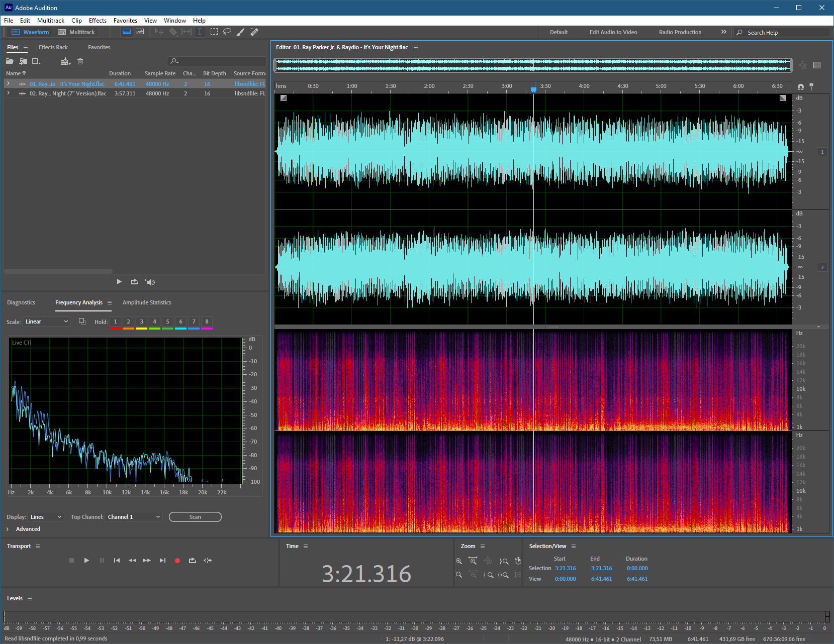The image size is (834, 644).
Task: Open the Effects menu
Action: click(98, 21)
